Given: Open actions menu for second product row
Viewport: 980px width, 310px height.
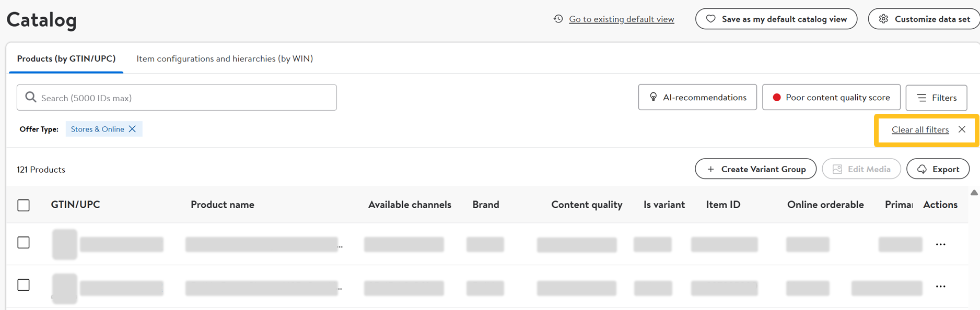Looking at the screenshot, I should point(940,287).
